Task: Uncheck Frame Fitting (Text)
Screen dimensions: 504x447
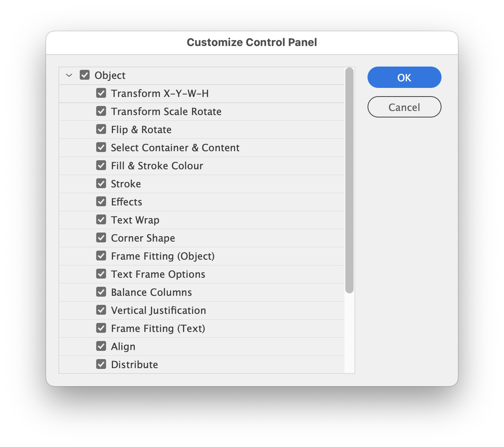Action: pos(101,328)
